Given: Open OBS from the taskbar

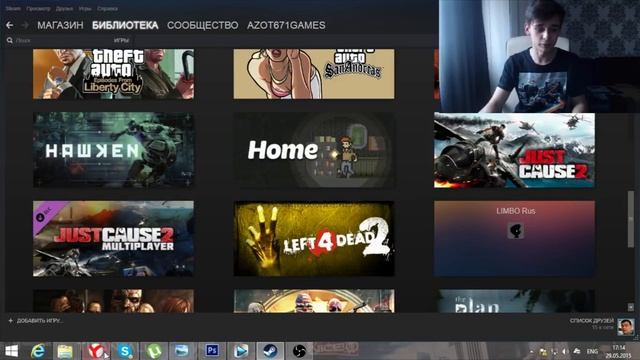Looking at the screenshot, I should [299, 351].
